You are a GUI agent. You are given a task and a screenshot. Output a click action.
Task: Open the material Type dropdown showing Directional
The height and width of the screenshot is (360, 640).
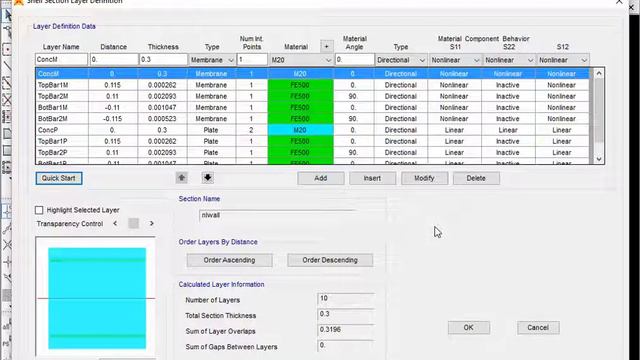click(x=401, y=60)
